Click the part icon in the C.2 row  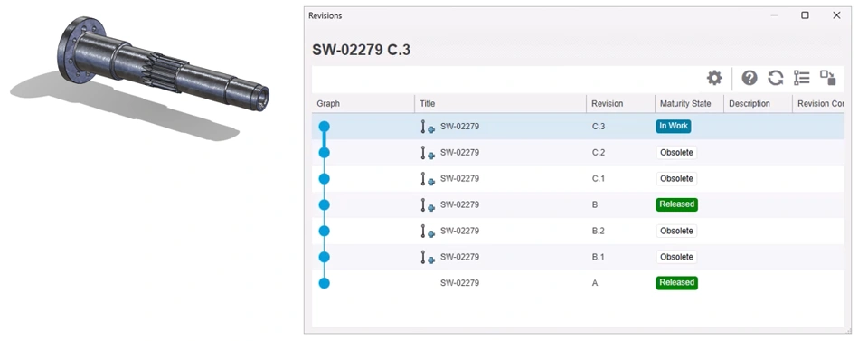coord(428,153)
